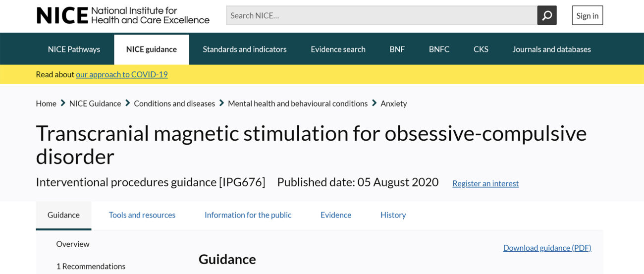The width and height of the screenshot is (644, 274).
Task: Open Mental health and behavioural conditions breadcrumb
Action: pos(297,104)
